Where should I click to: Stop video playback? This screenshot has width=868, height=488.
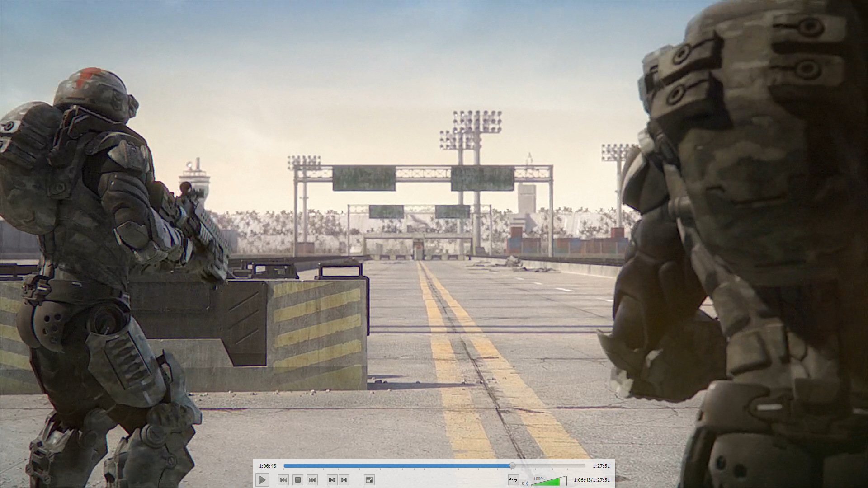click(298, 480)
